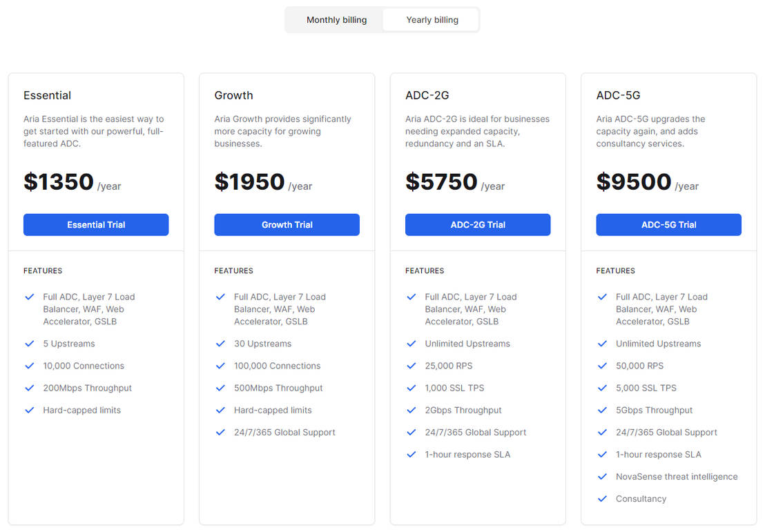Image resolution: width=765 pixels, height=532 pixels.
Task: Click the ADC-5G Trial button
Action: point(668,225)
